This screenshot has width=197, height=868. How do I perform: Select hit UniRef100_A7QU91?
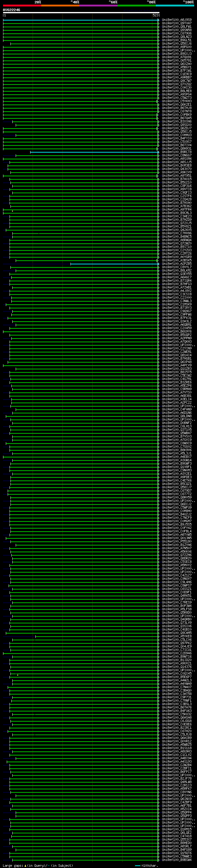pyautogui.click(x=177, y=57)
